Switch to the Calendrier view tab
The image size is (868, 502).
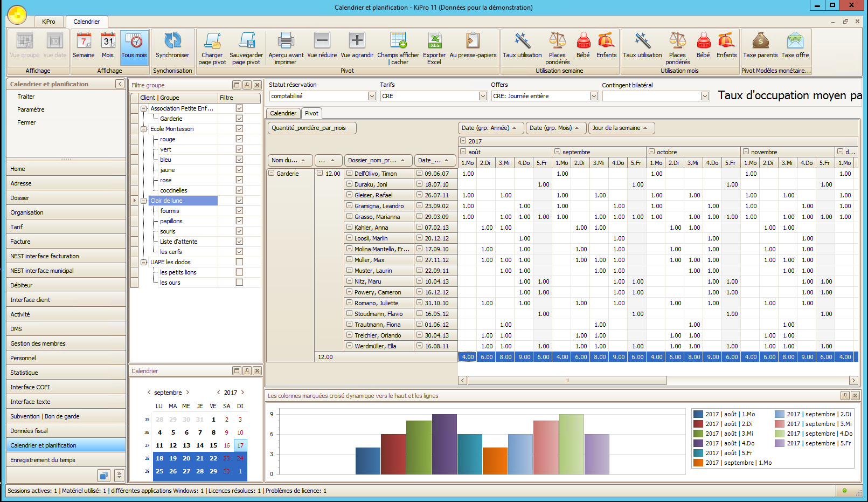coord(283,113)
